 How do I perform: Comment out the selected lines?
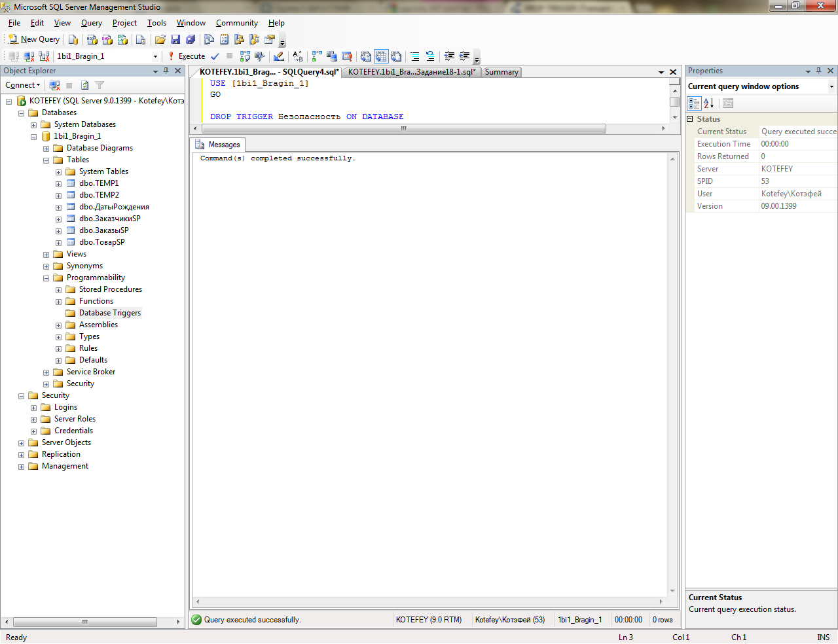pos(414,56)
